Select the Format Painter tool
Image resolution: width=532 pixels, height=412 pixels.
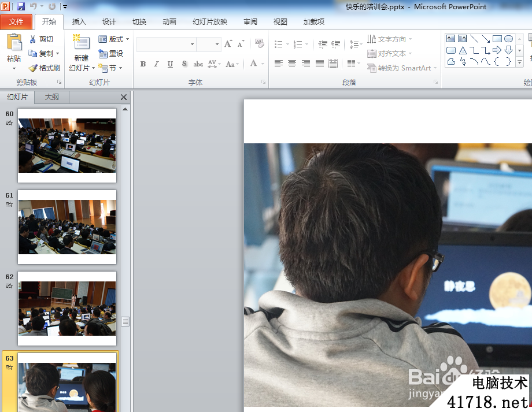(44, 68)
